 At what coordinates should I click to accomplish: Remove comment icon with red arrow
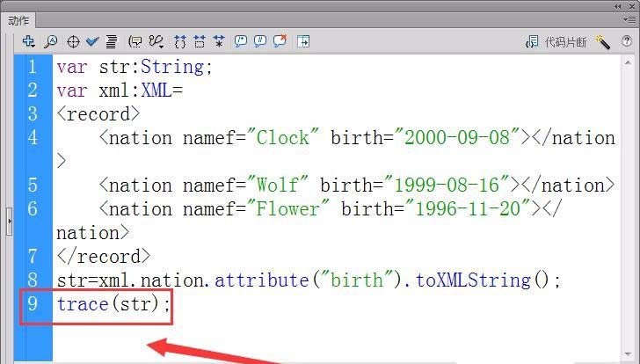[280, 40]
